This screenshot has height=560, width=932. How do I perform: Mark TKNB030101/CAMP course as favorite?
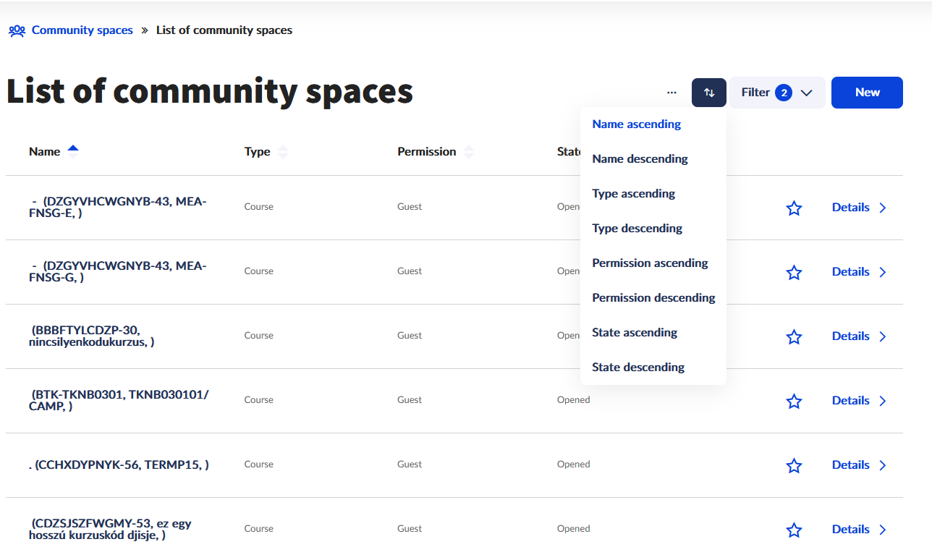point(794,402)
